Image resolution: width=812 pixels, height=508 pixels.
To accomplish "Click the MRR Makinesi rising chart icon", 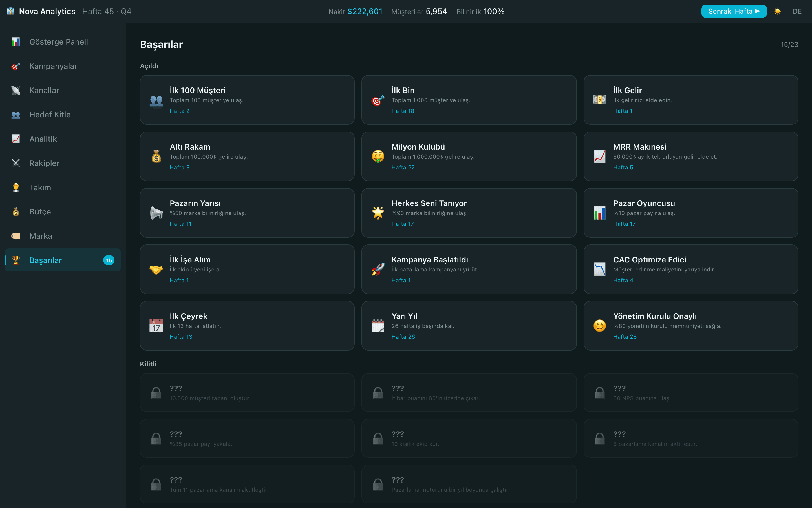I will 600,157.
